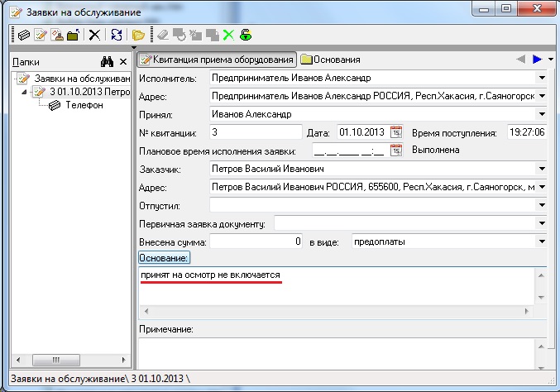Click the brick-shaped item icon in toolbar
This screenshot has height=392, width=560.
pos(24,35)
